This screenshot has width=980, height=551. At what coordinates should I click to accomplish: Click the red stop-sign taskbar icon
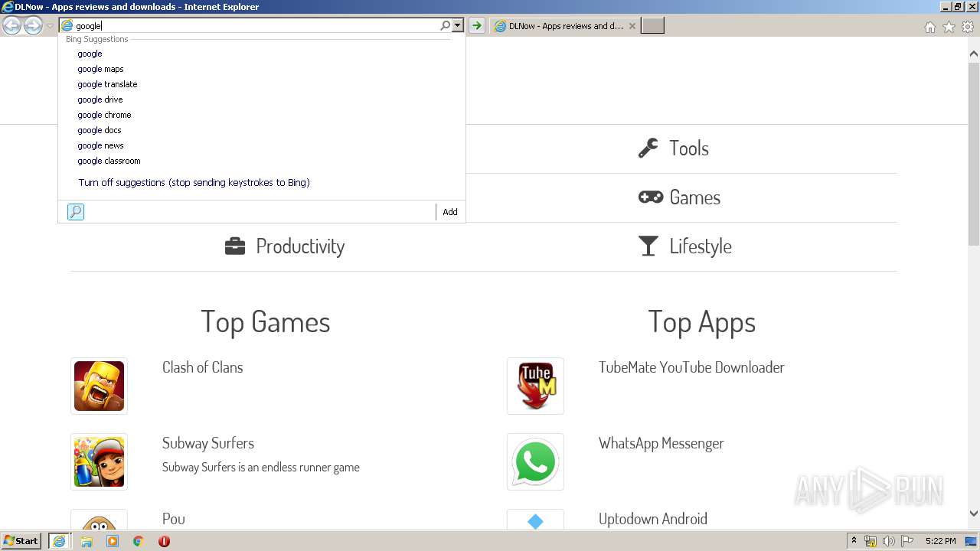coord(164,541)
